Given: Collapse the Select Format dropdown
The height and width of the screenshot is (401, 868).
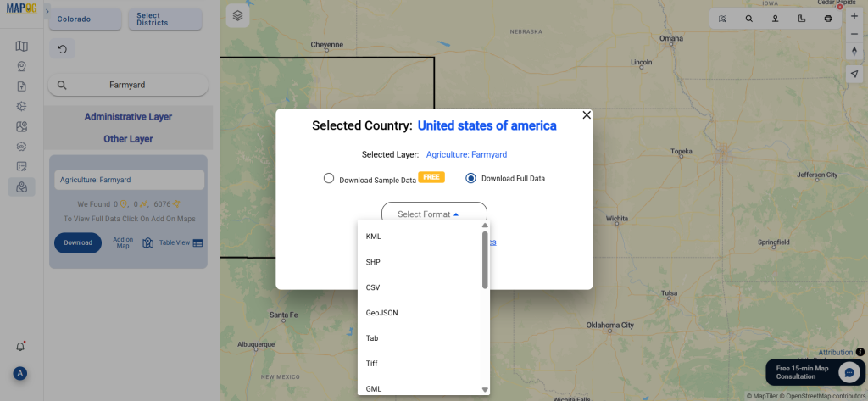Looking at the screenshot, I should click(x=434, y=214).
